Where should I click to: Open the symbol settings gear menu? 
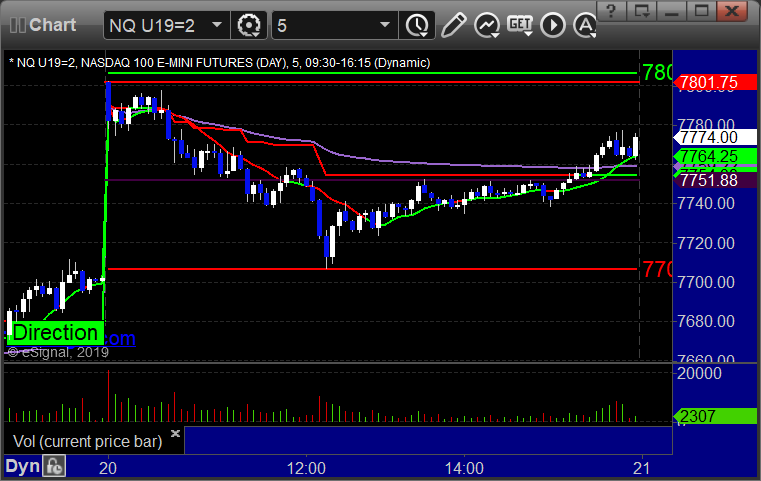click(249, 25)
